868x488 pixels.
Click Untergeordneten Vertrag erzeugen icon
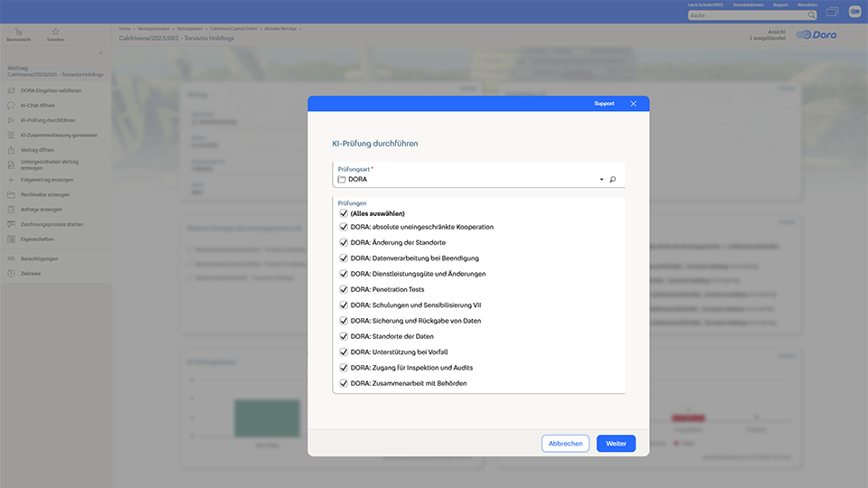tap(11, 164)
